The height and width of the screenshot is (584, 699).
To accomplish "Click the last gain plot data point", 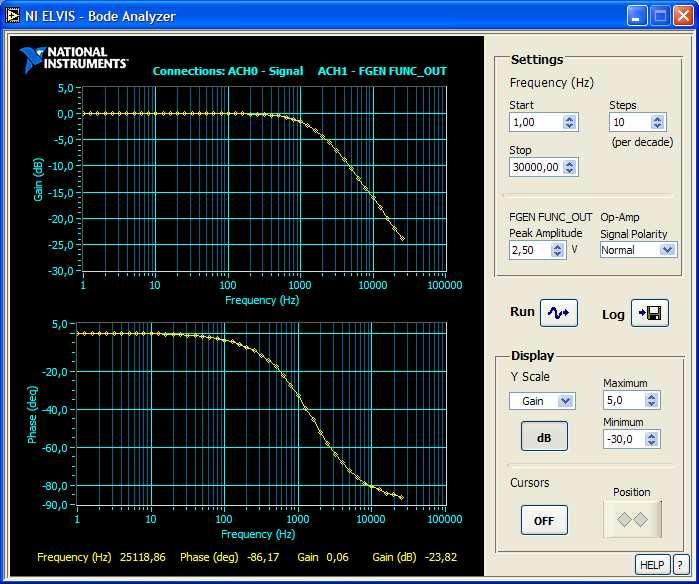I will (403, 239).
